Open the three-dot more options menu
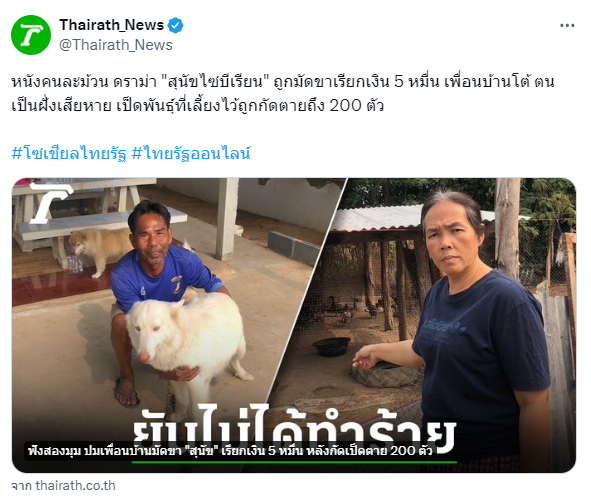This screenshot has height=499, width=591. (567, 26)
